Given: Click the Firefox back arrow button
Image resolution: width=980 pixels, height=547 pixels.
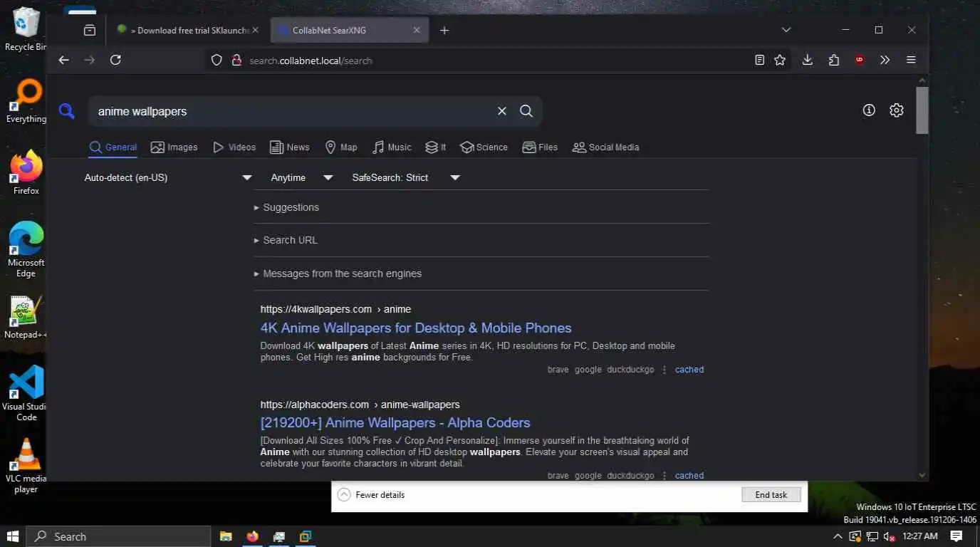Looking at the screenshot, I should pos(63,61).
